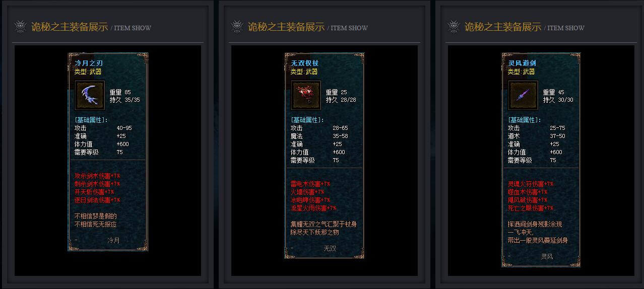644x289 pixels.
Task: Click the [基础属性] header on the 冷月之刃 card
Action: coord(91,120)
